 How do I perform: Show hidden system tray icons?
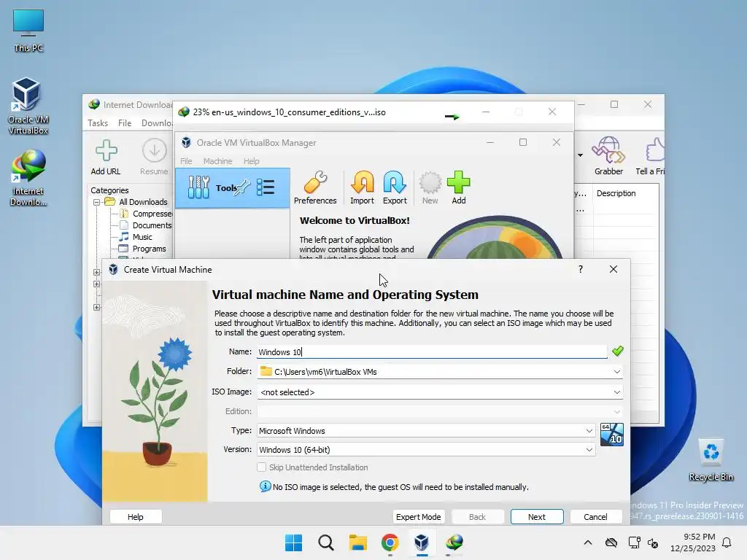[588, 542]
